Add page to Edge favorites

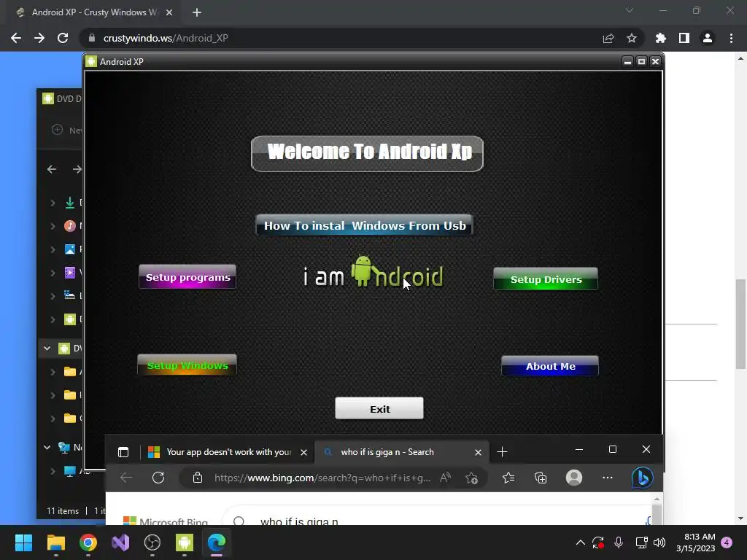tap(472, 478)
